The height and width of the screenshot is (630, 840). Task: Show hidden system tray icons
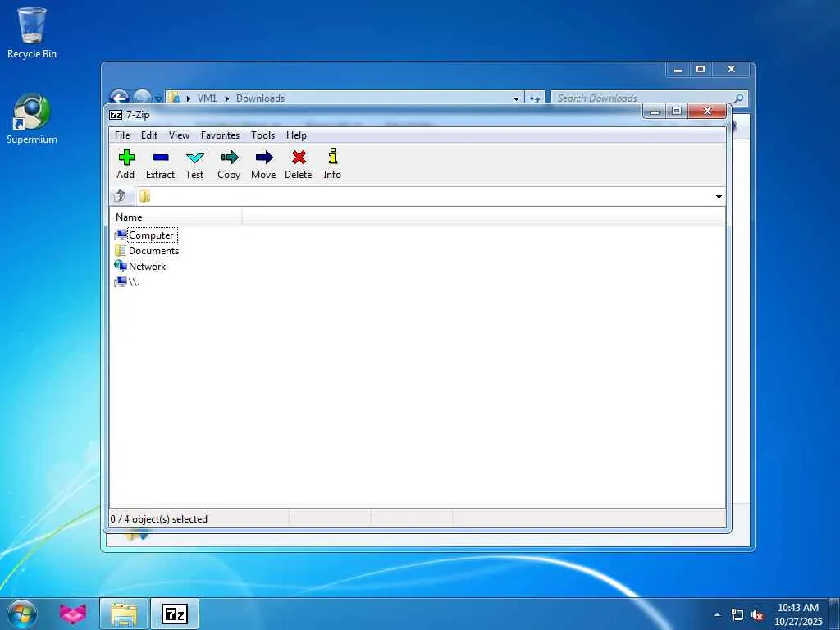point(717,614)
